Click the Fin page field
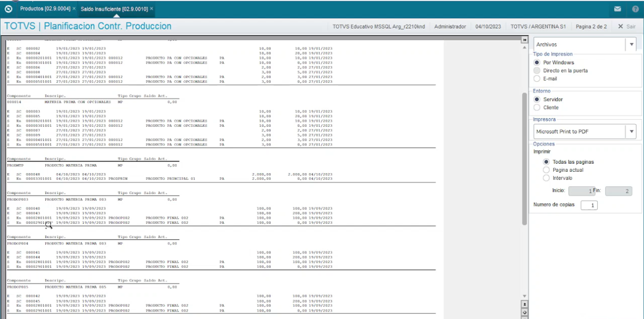 (x=619, y=191)
